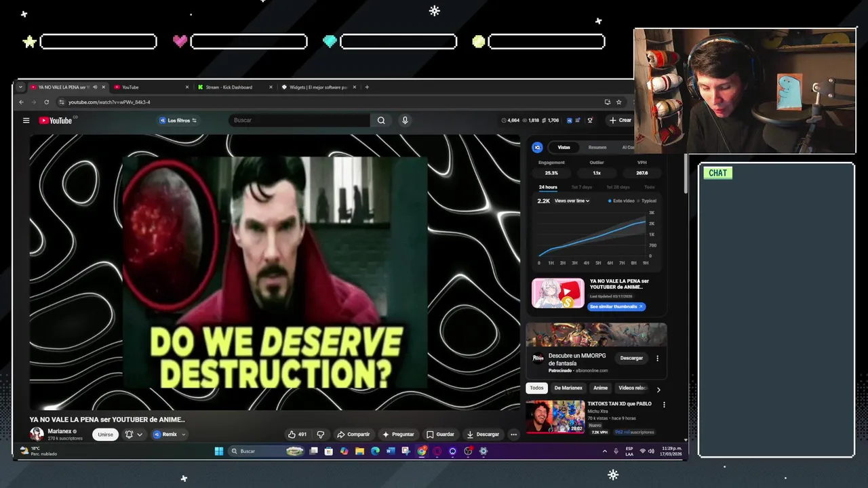Switch to Stream - Kick Dashboard tab
The width and height of the screenshot is (868, 488).
point(235,87)
